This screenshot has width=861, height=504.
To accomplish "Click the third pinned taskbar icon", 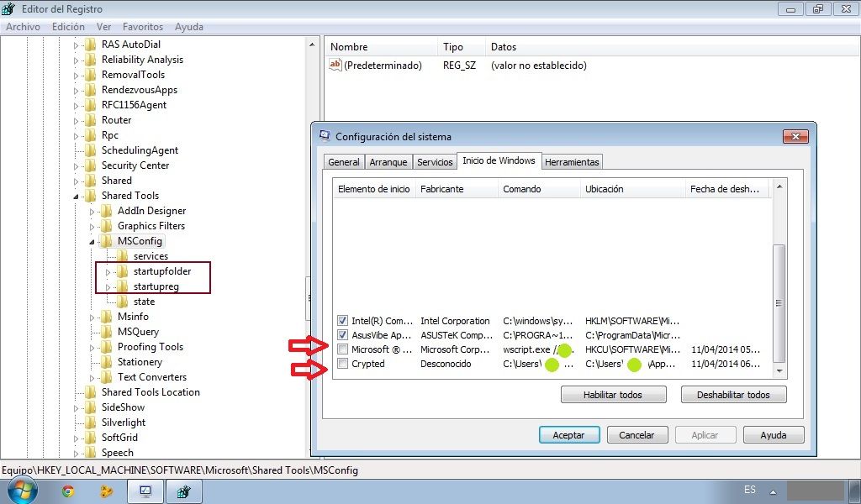I will [x=107, y=491].
